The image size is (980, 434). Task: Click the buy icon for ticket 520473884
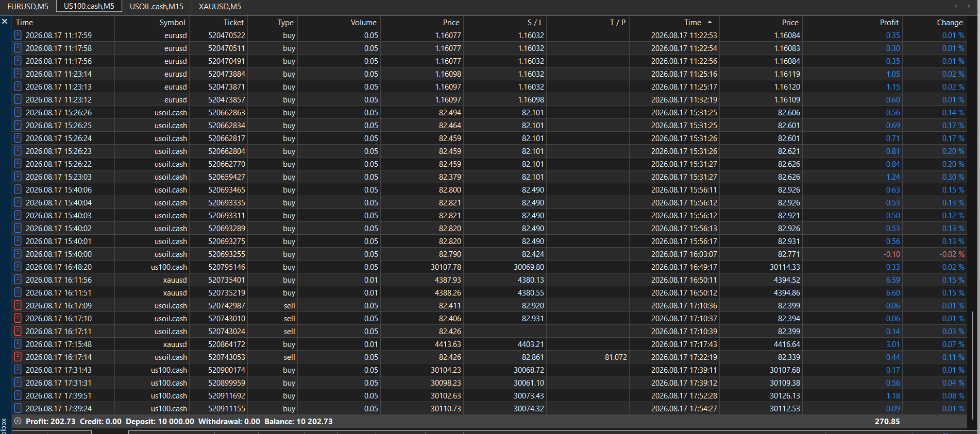pos(18,74)
